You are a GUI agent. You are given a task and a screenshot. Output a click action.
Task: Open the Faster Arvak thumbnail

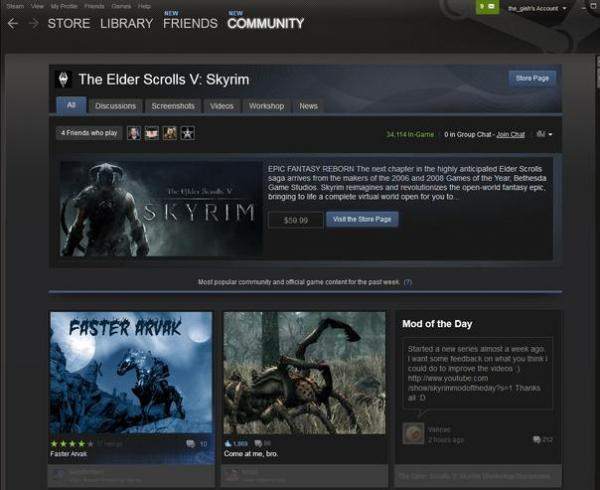click(131, 372)
